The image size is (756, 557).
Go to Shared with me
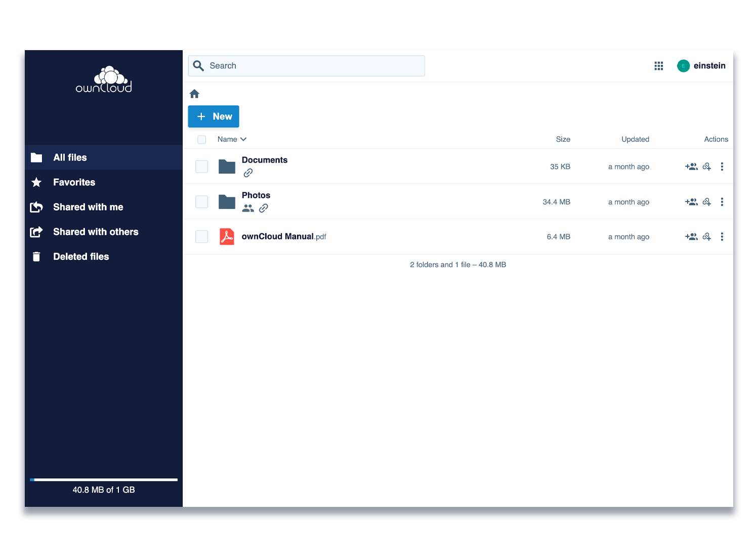(88, 207)
